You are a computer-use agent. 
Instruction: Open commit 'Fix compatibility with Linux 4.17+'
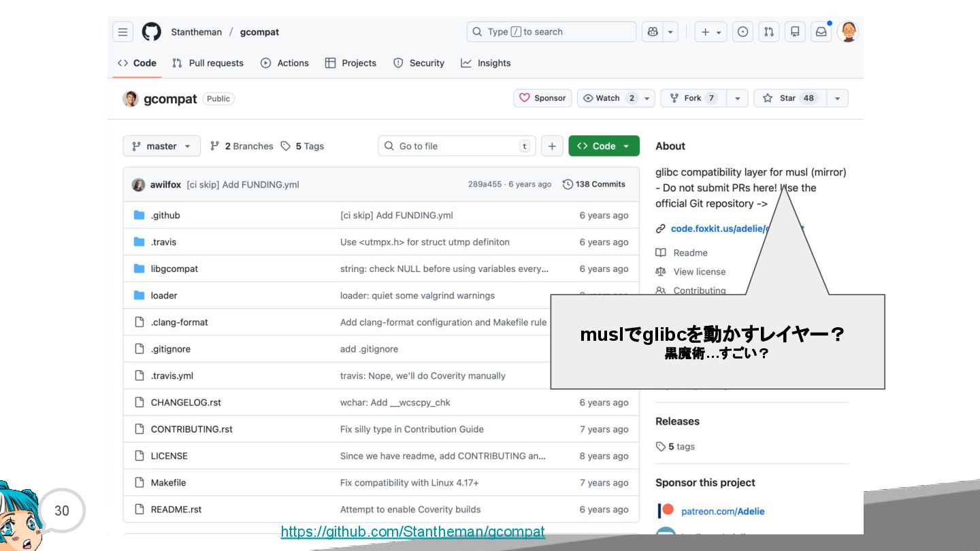pos(410,482)
